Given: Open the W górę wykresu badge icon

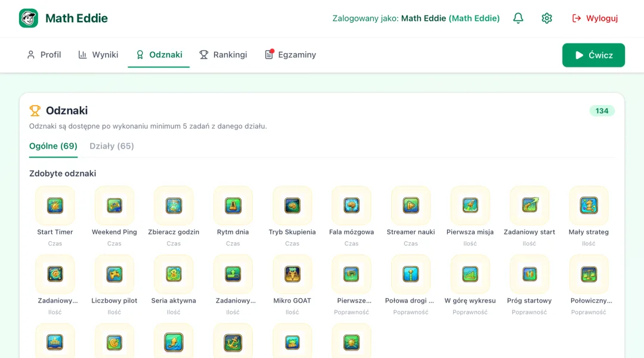Looking at the screenshot, I should 470,274.
